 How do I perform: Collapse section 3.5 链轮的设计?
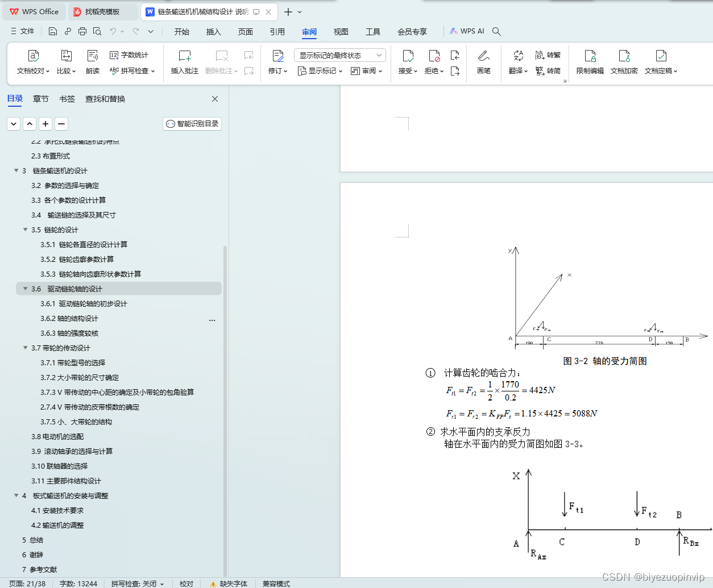tap(25, 230)
